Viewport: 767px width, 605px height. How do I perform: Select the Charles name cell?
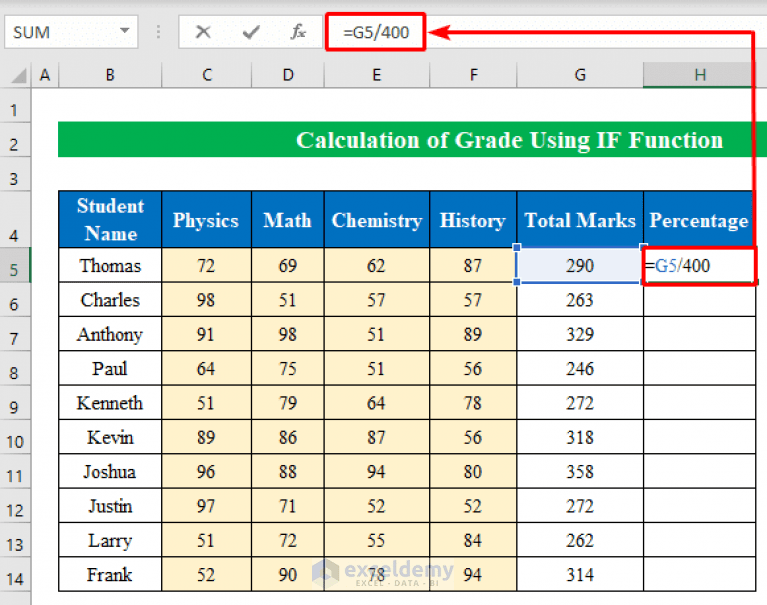pos(110,300)
